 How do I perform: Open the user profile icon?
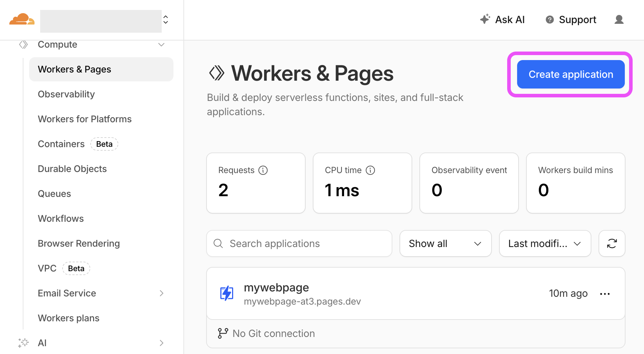(x=619, y=20)
